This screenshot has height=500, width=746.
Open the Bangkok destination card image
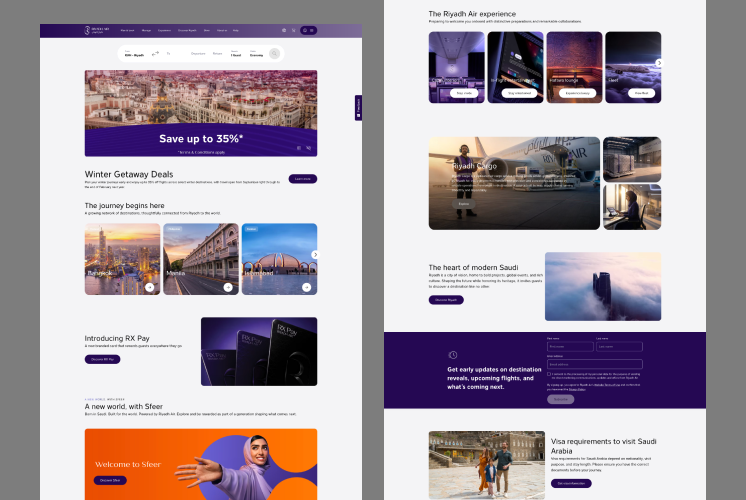click(x=122, y=259)
